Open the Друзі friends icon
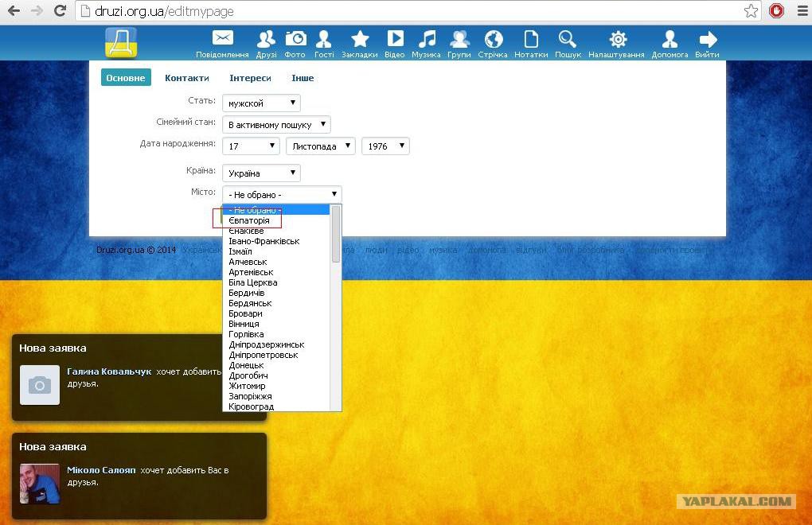Screen dimensions: 812x525 coord(266,38)
